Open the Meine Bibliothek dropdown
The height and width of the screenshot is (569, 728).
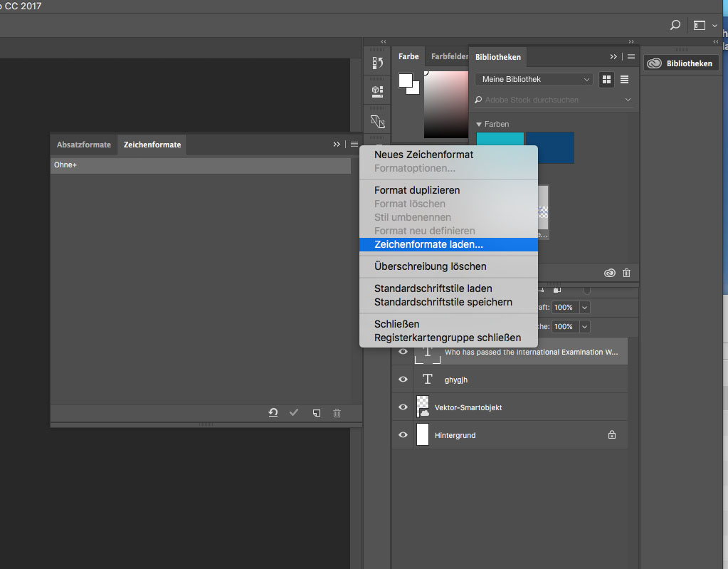(x=534, y=79)
